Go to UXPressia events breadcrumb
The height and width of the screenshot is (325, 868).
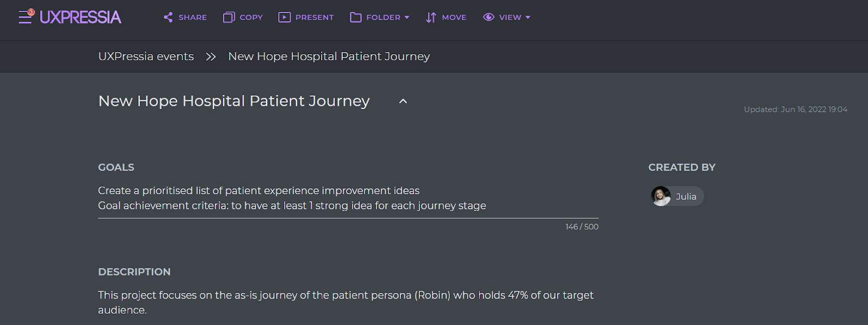coord(146,56)
